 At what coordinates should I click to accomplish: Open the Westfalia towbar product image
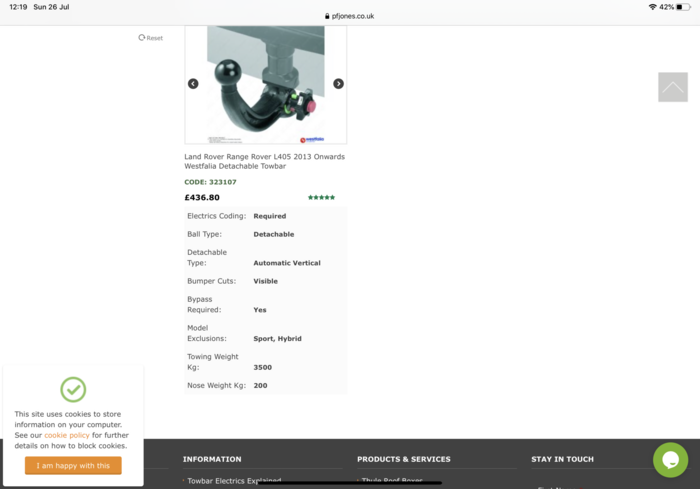click(266, 85)
